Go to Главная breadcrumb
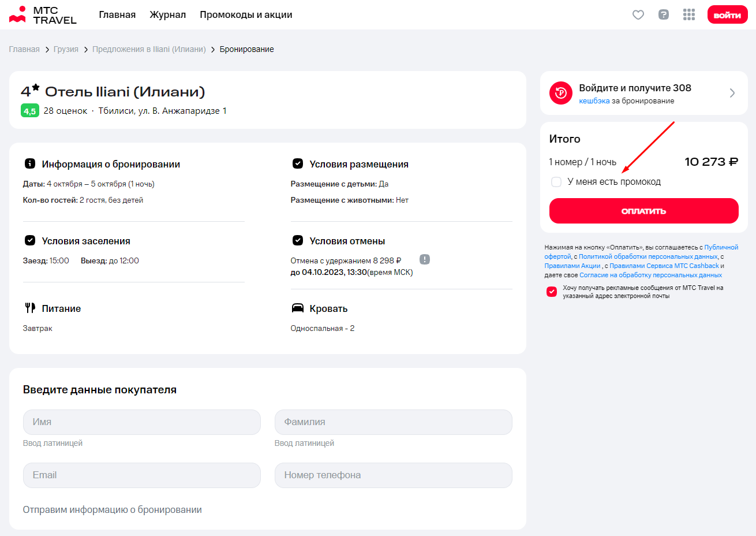 (24, 49)
